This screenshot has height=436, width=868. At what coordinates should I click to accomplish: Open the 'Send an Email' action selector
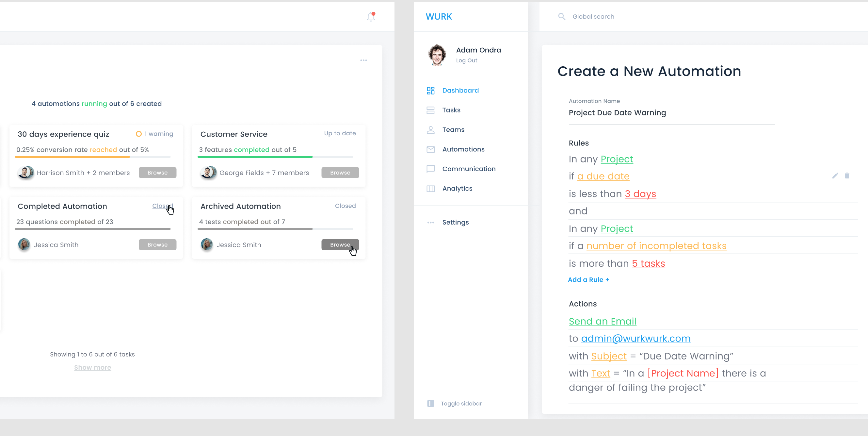point(602,321)
